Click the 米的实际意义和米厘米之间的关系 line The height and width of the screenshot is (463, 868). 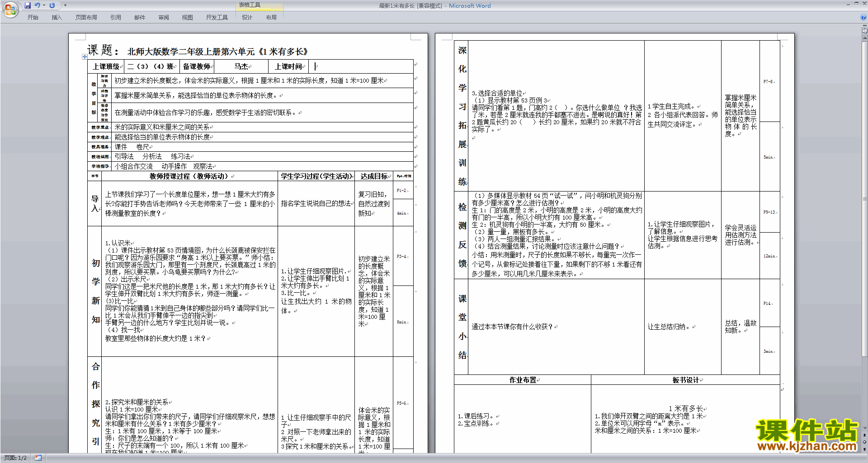pyautogui.click(x=162, y=127)
